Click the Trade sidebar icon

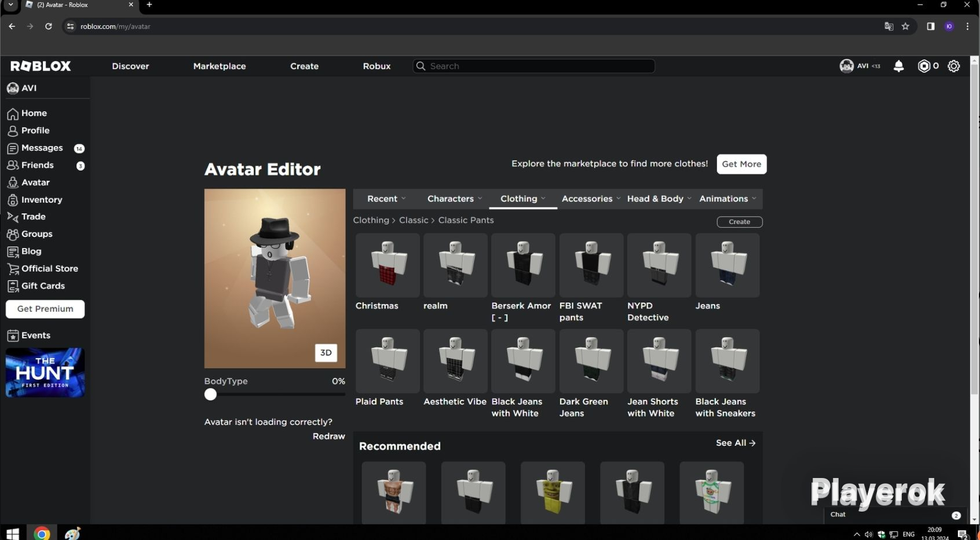(x=13, y=217)
